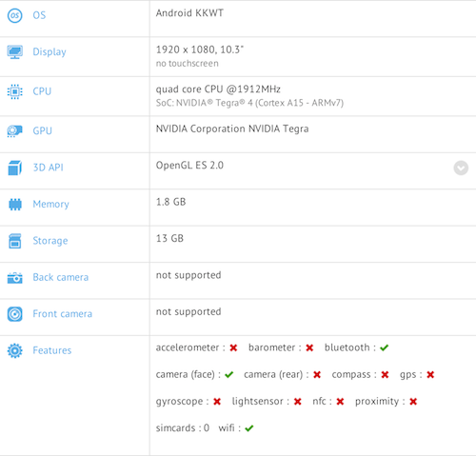Click the red X beside compass
The image size is (476, 456).
[385, 375]
